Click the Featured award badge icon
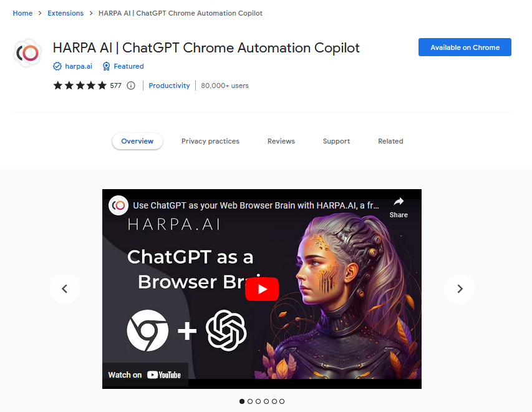Viewport: 532px width, 412px height. click(106, 66)
